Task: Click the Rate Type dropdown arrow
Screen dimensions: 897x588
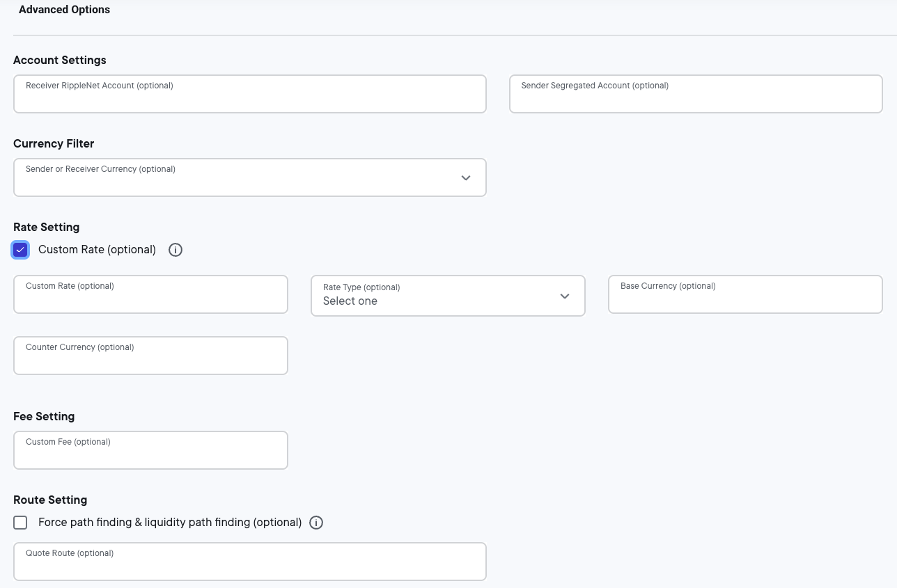Action: point(564,296)
